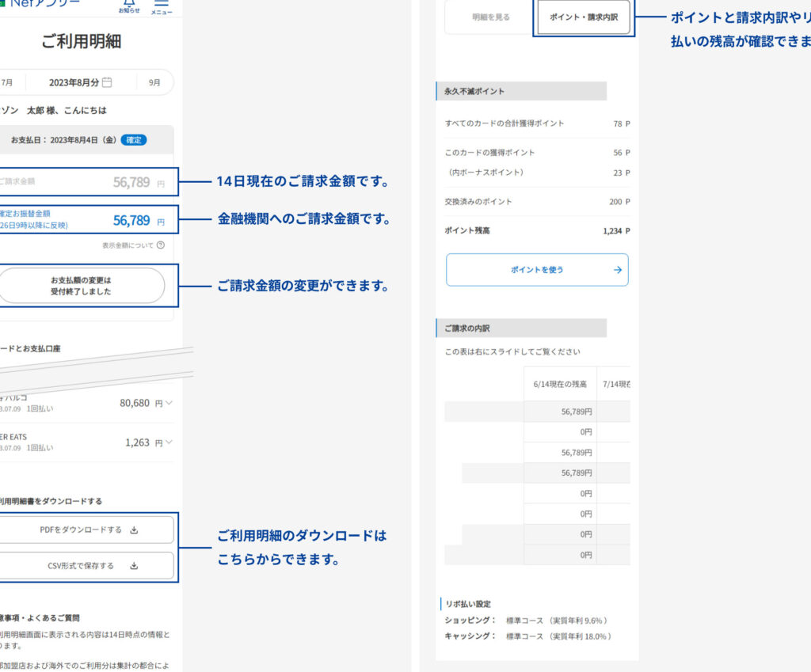Viewport: 811px width, 672px height.
Task: Open the お知らせ notifications bell icon
Action: tap(129, 4)
